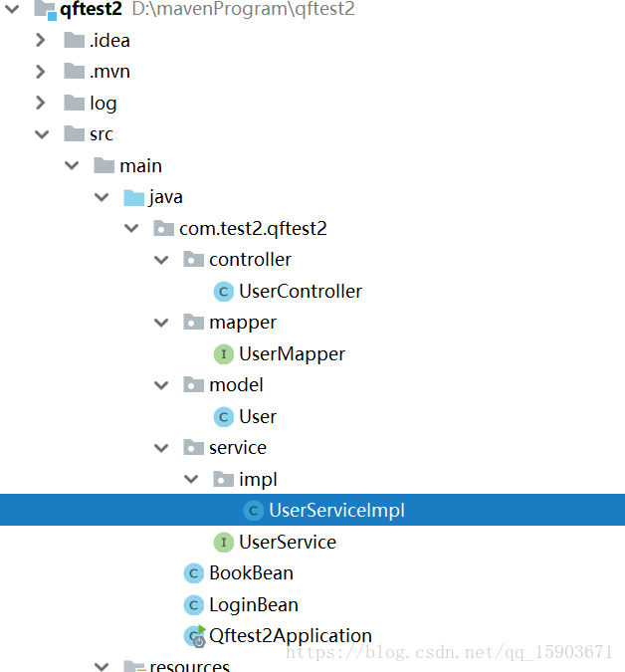Viewport: 625px width, 672px height.
Task: Click the User class icon
Action: 224,416
